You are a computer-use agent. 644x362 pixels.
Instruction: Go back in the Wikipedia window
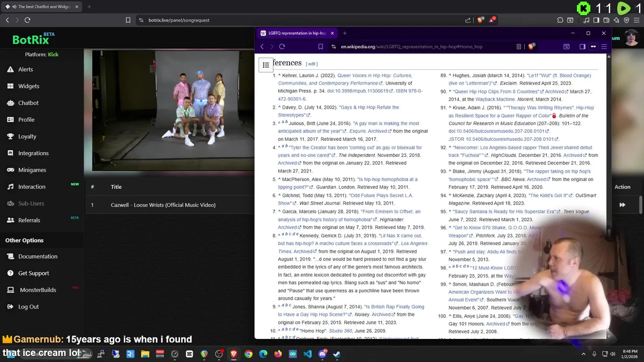click(x=262, y=46)
